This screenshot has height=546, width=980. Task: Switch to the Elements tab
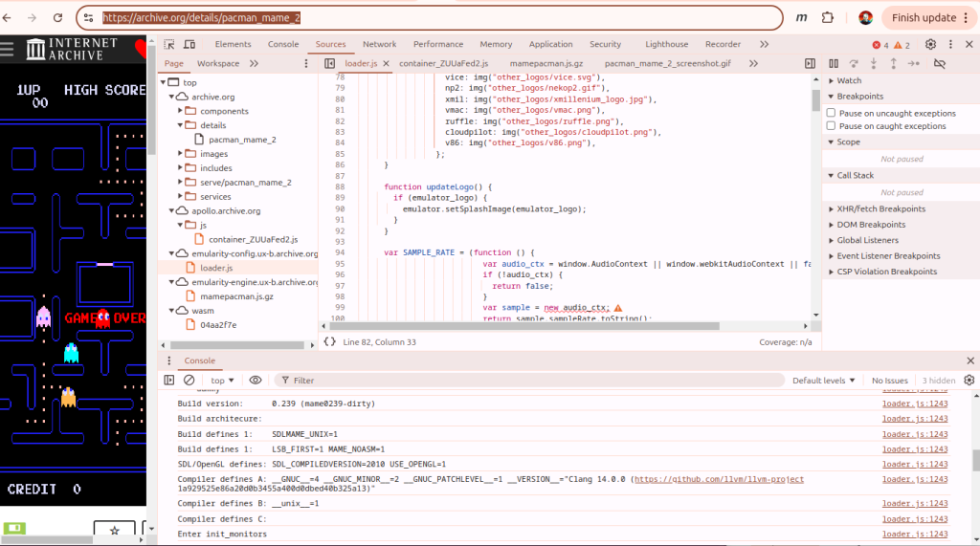point(233,44)
